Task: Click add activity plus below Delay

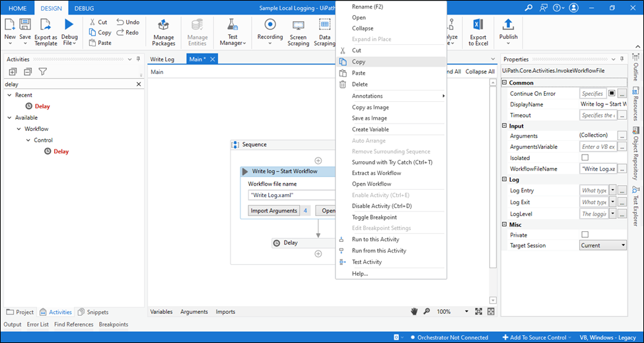Action: tap(318, 254)
